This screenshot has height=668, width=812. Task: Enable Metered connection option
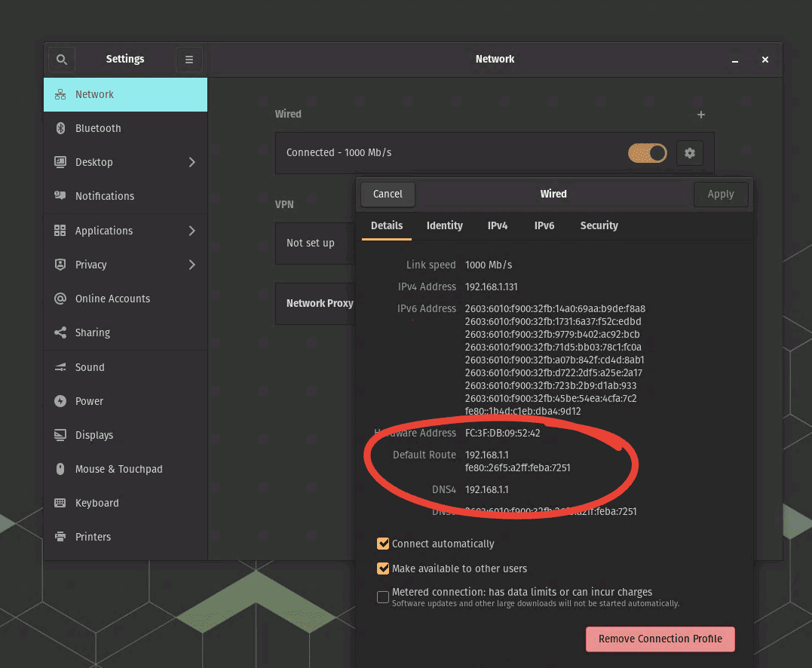pos(383,596)
